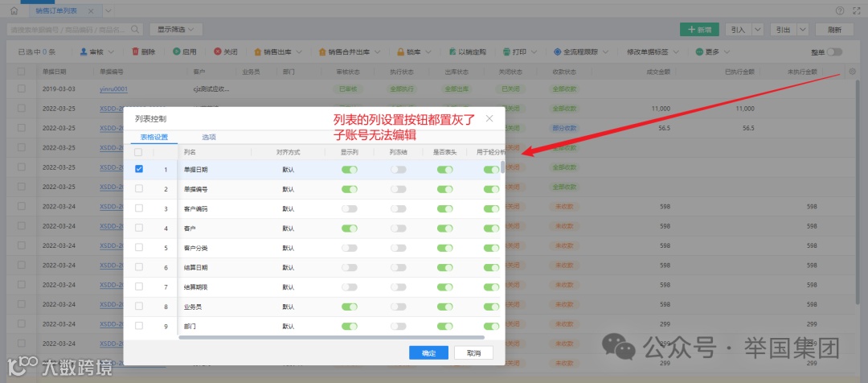This screenshot has height=383, width=868.
Task: Switch to the 表格设置 tab
Action: coord(154,137)
